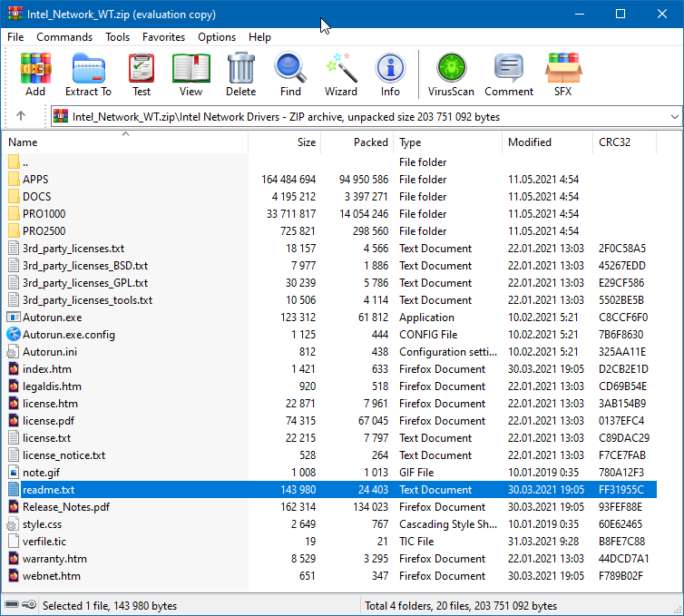Screen dimensions: 684x616
Task: Go up one folder level arrow
Action: [21, 116]
